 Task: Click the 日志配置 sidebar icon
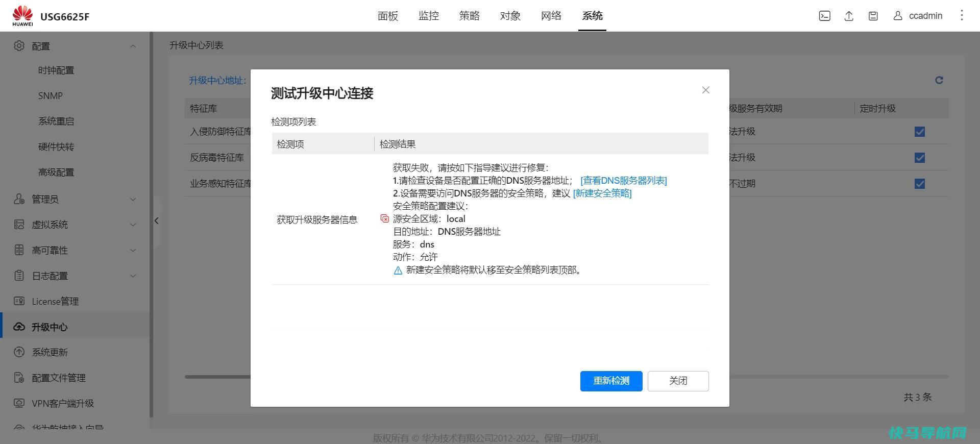coord(19,276)
